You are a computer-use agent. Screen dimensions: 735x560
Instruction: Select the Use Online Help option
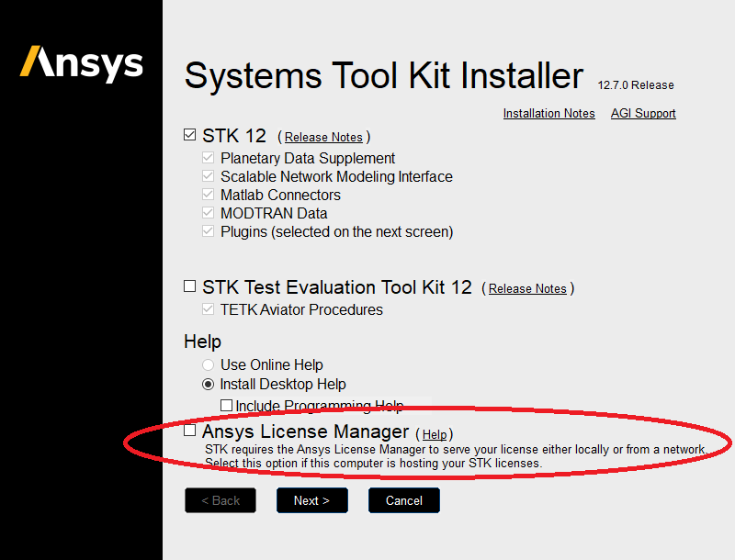[209, 364]
